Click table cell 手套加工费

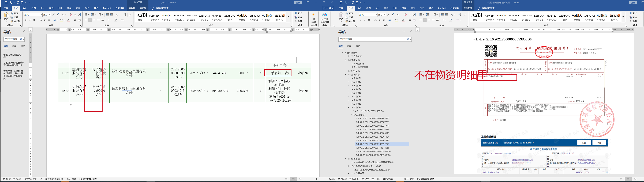click(x=279, y=73)
